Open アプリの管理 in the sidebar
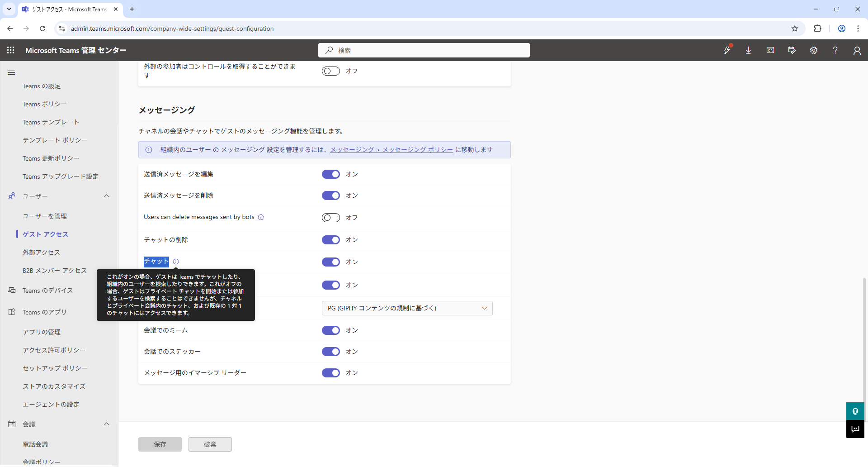Image resolution: width=868 pixels, height=467 pixels. click(x=42, y=332)
